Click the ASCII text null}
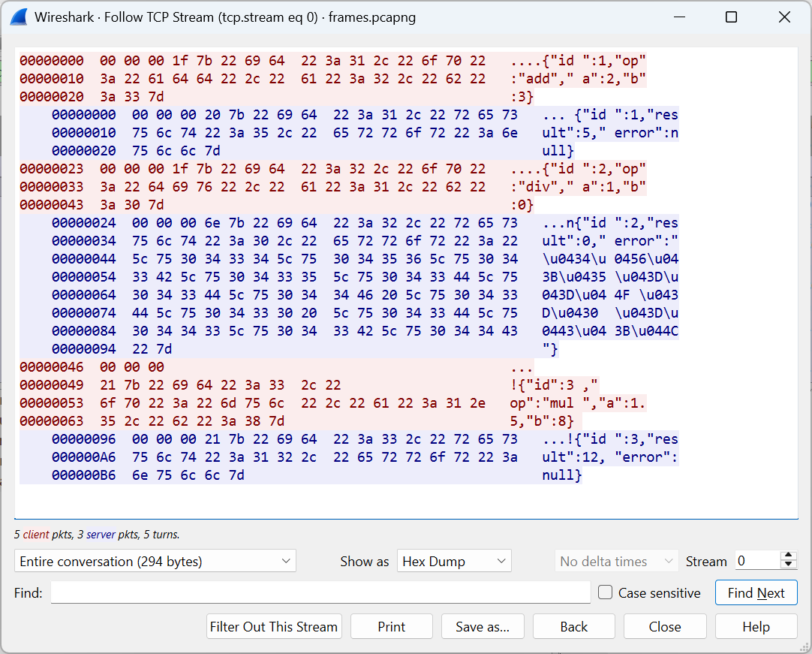The width and height of the screenshot is (812, 654). click(562, 475)
